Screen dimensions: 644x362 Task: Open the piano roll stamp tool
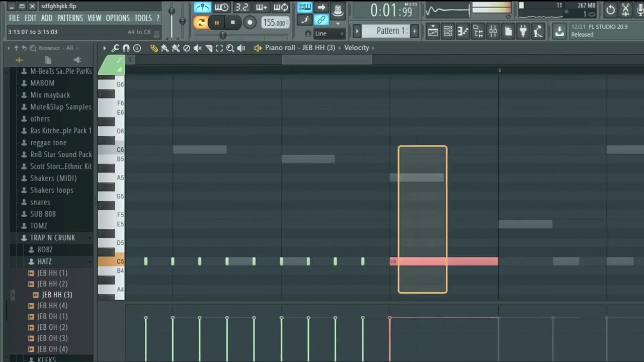pyautogui.click(x=136, y=48)
